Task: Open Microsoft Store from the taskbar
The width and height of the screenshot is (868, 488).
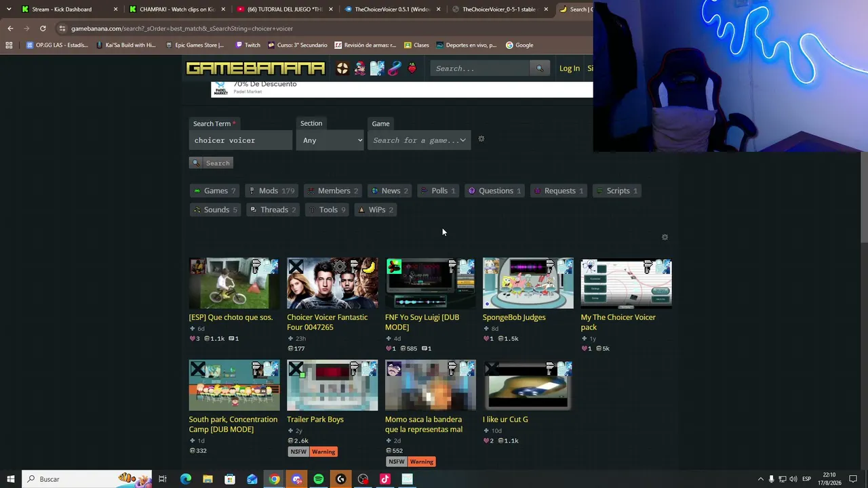Action: pos(230,479)
